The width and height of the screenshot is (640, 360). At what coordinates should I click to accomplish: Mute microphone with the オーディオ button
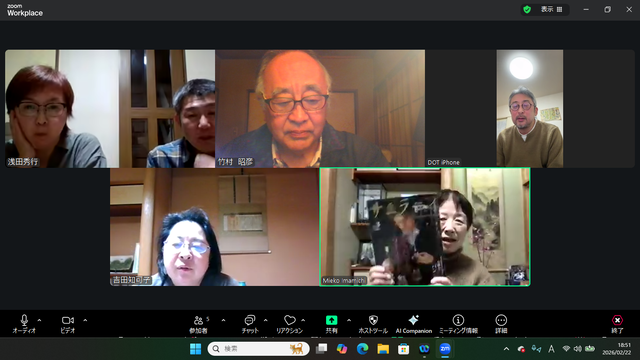pos(24,324)
